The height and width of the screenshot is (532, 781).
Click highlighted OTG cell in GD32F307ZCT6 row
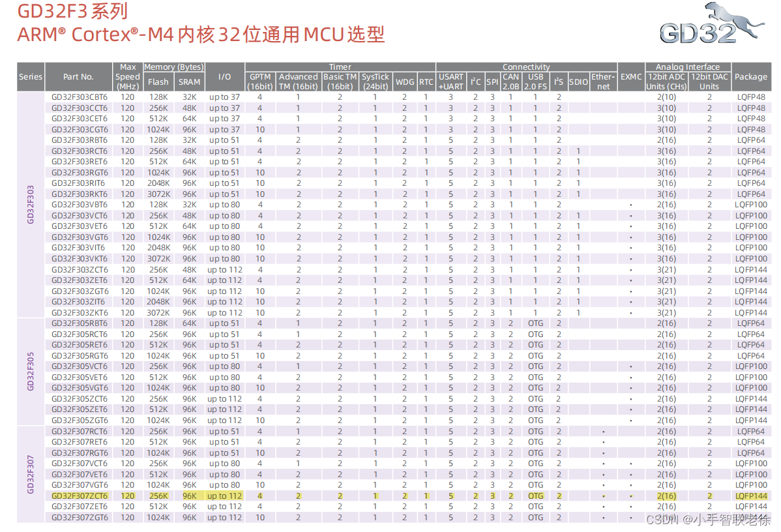pos(535,495)
